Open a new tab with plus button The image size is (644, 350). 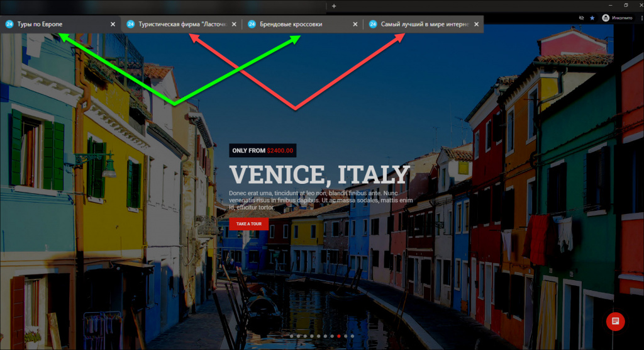[334, 6]
